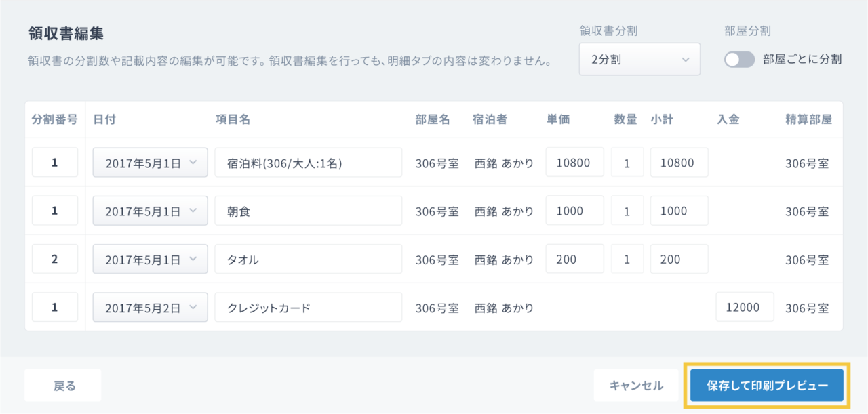Viewport: 868px width, 414px height.
Task: Click the 12000 入金 amount field
Action: [744, 307]
